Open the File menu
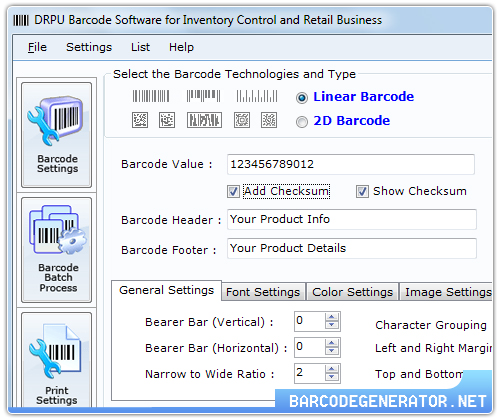This screenshot has width=500, height=420. [x=37, y=47]
